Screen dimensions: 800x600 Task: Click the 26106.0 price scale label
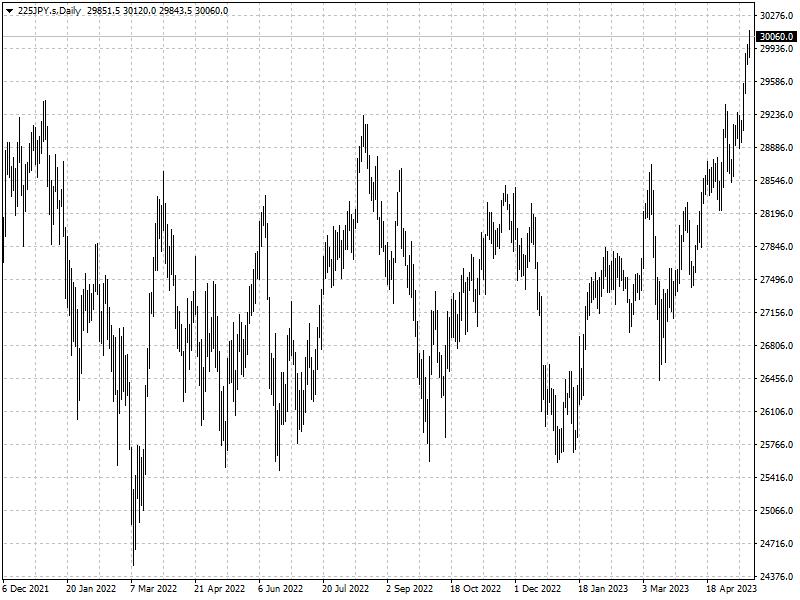[x=776, y=412]
